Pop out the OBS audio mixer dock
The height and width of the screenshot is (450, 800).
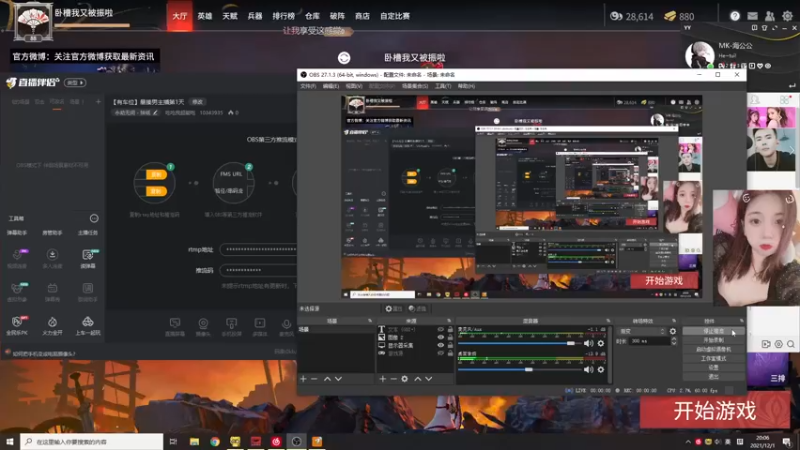point(608,321)
